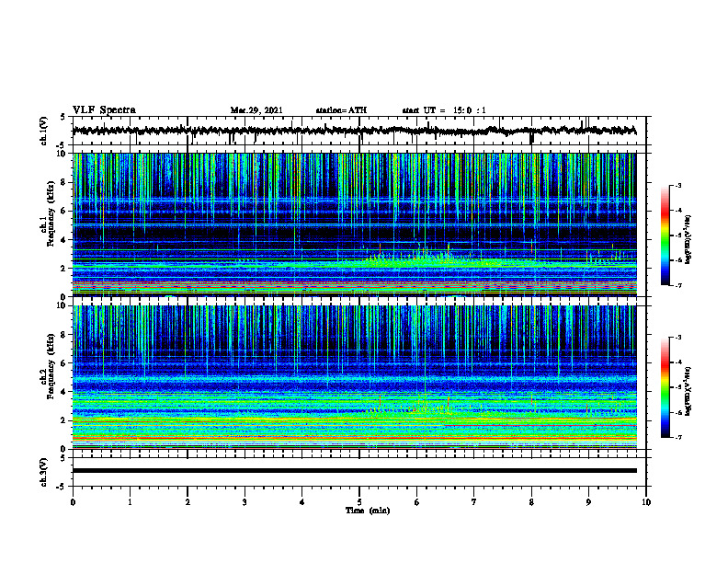The width and height of the screenshot is (728, 563).
Task: Click the ch.2 "Frequency (kHz)" axis label
Action: point(51,366)
